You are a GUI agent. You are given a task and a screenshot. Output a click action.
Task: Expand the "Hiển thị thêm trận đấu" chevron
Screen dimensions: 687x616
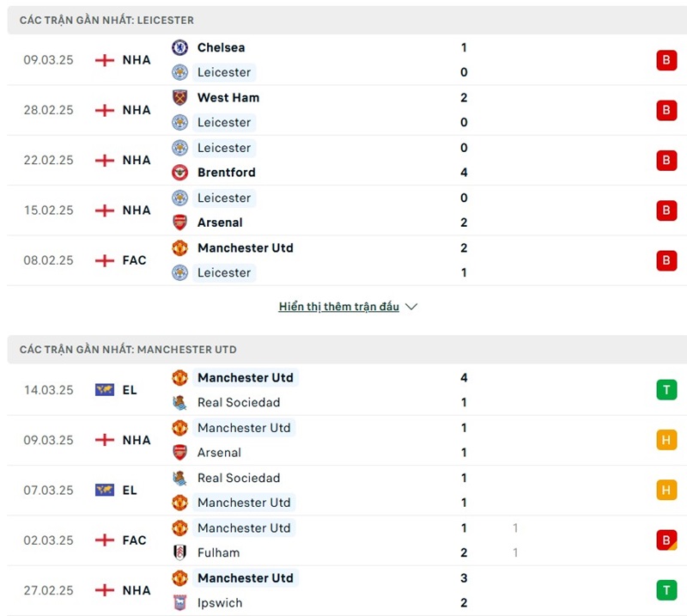(411, 307)
